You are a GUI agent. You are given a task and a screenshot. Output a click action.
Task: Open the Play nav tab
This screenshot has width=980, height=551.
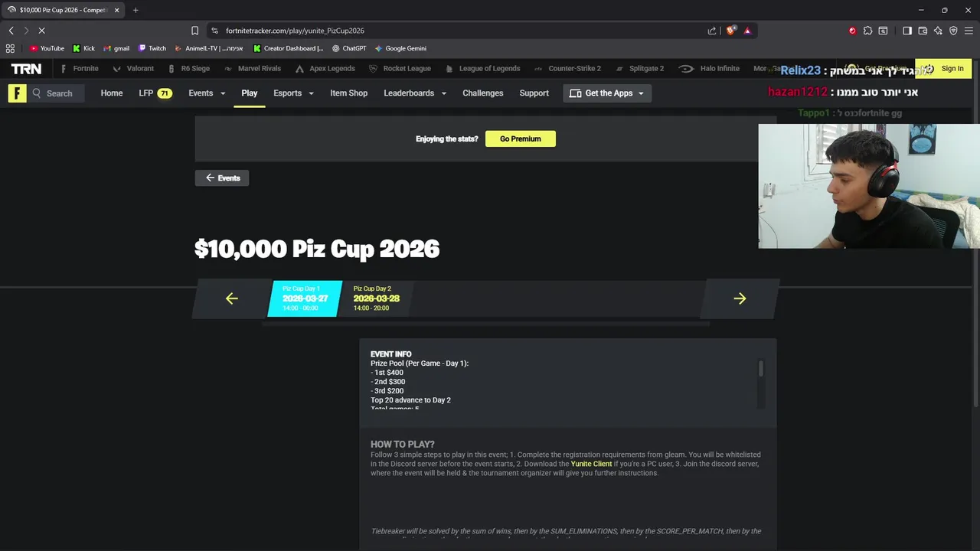250,93
